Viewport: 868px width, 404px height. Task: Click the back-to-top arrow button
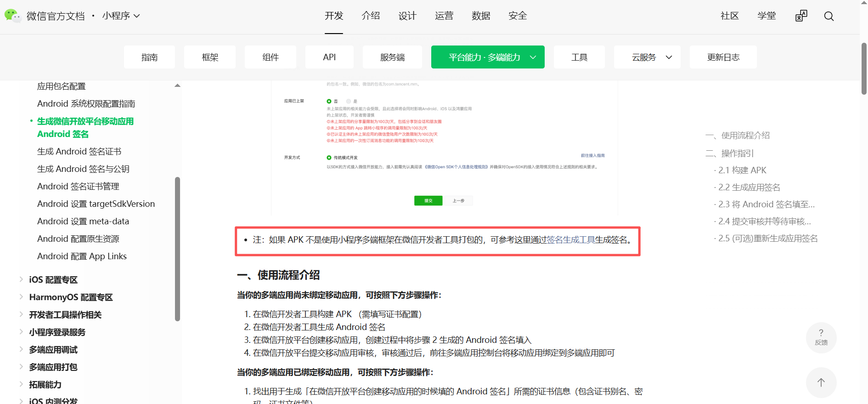[x=821, y=382]
